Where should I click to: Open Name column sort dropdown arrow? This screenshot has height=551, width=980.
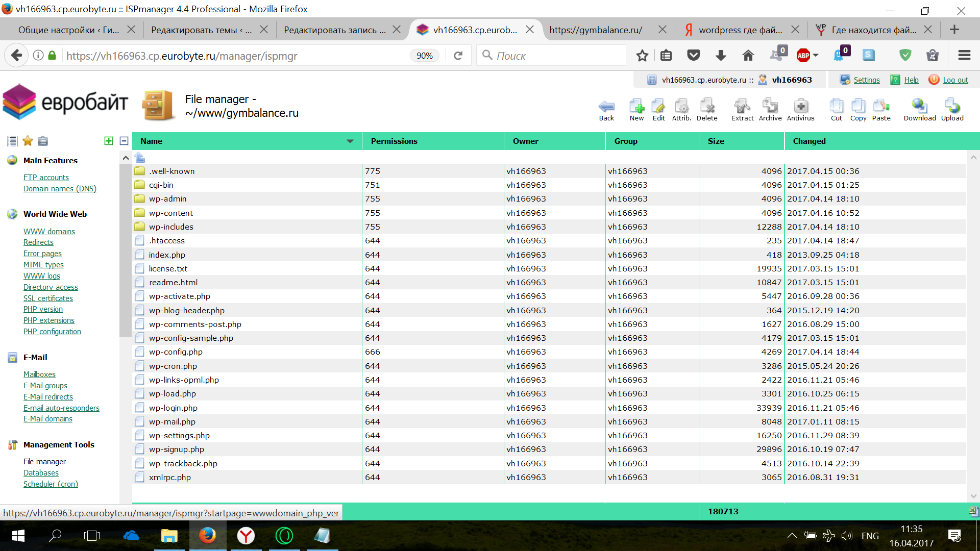[350, 141]
